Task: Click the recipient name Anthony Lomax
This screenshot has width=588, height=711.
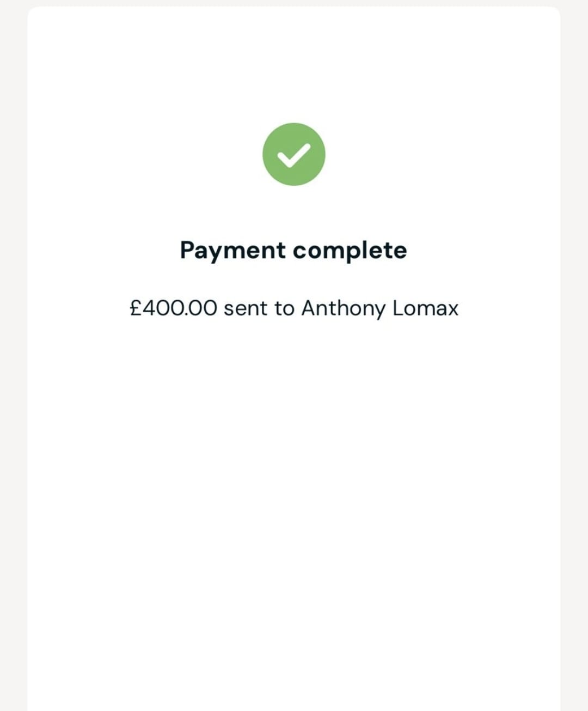Action: click(379, 308)
